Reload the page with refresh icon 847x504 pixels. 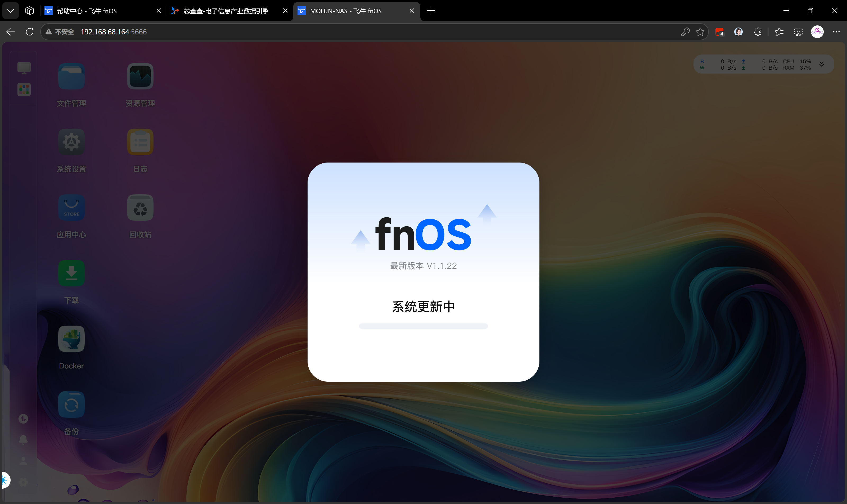(30, 31)
